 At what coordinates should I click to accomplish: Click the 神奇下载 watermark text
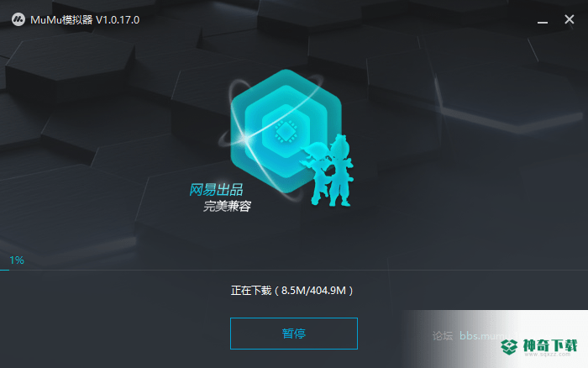click(x=550, y=345)
